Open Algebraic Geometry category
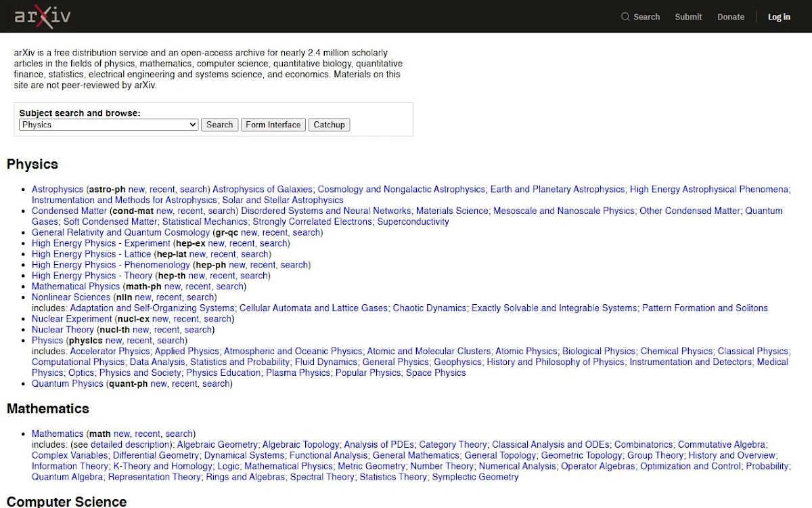This screenshot has width=812, height=508. click(218, 445)
